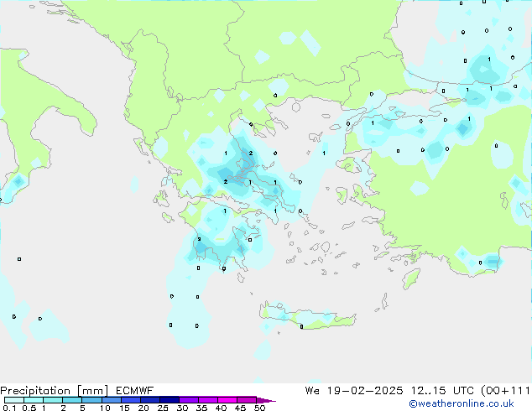Click the 10–15 mm blue legend swatch
532x411 pixels.
point(111,400)
